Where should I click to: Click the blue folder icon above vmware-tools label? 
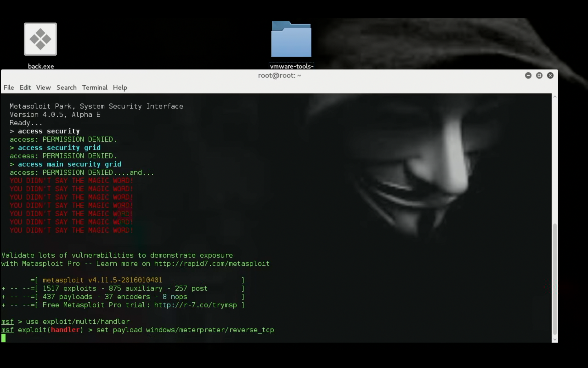click(x=291, y=39)
